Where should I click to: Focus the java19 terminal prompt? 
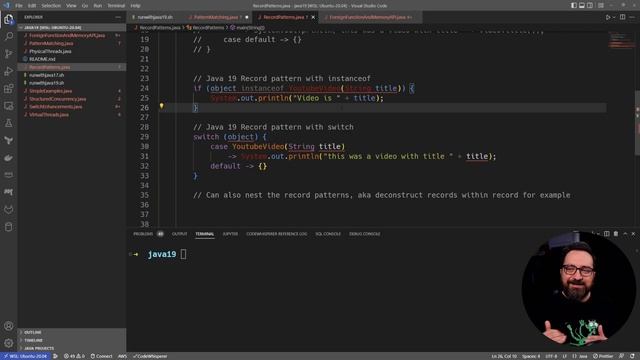[x=183, y=254]
